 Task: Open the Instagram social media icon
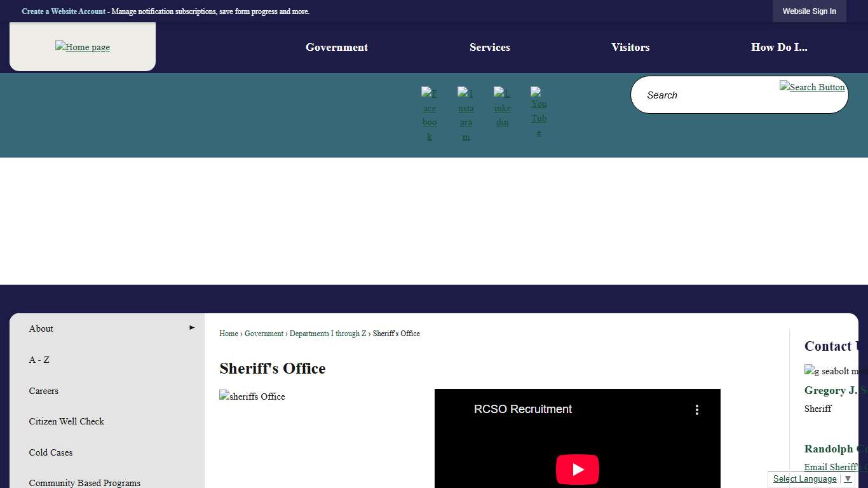pos(466,114)
